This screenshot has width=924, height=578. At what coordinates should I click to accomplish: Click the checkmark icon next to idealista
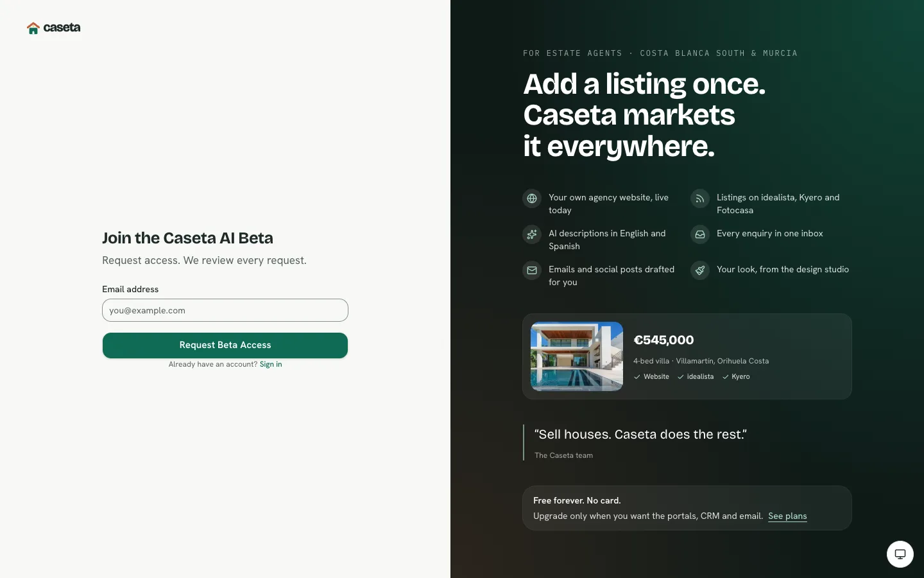point(681,377)
